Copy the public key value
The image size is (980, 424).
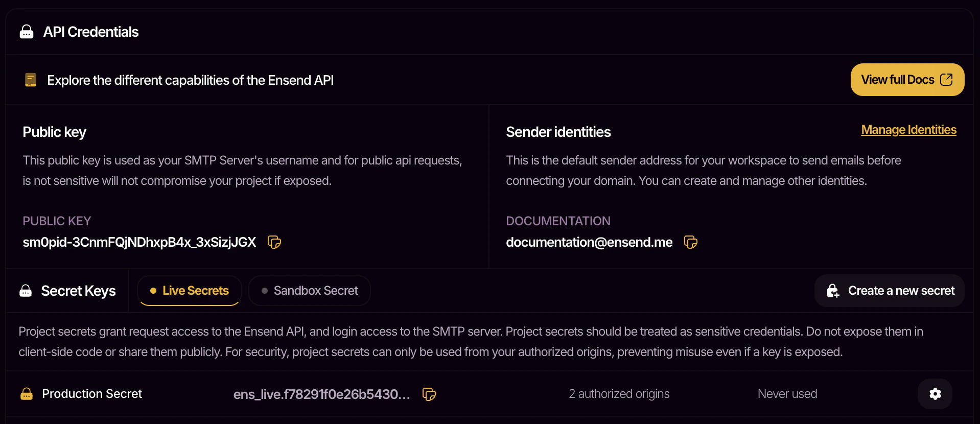274,242
